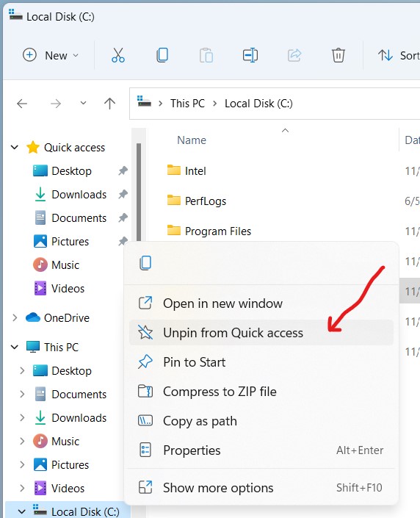Choose Unpin from Quick access
The image size is (420, 518).
tap(261, 333)
